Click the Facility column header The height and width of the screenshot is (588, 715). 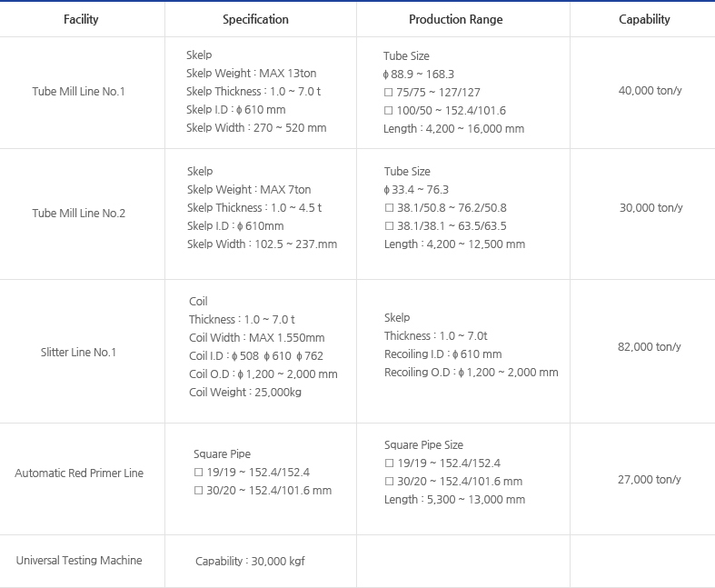coord(81,19)
